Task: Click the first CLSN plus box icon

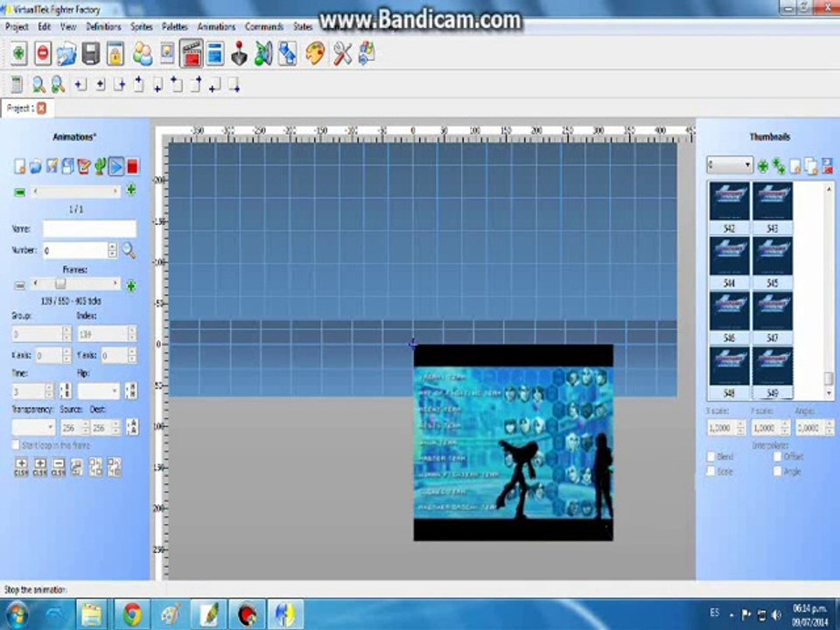Action: (x=21, y=467)
